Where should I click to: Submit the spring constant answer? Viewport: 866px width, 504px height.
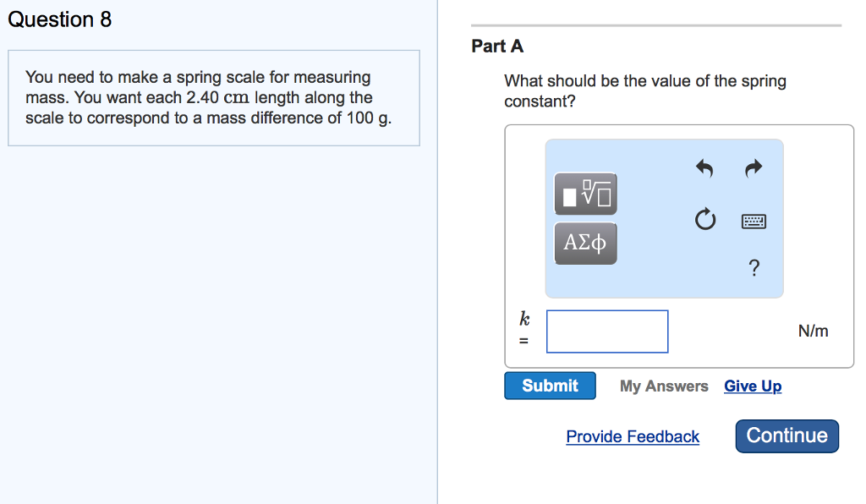550,386
